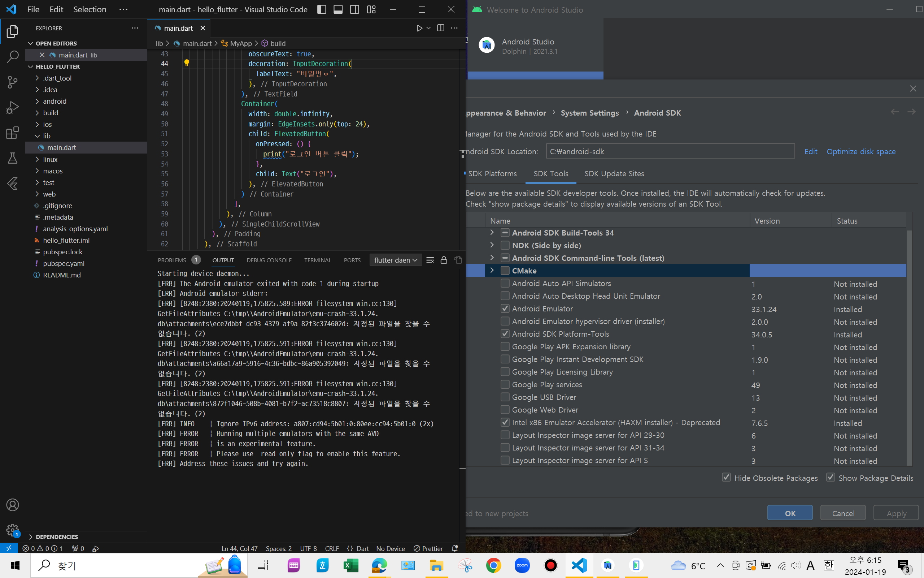Clear the output panel
The height and width of the screenshot is (578, 924).
click(430, 260)
